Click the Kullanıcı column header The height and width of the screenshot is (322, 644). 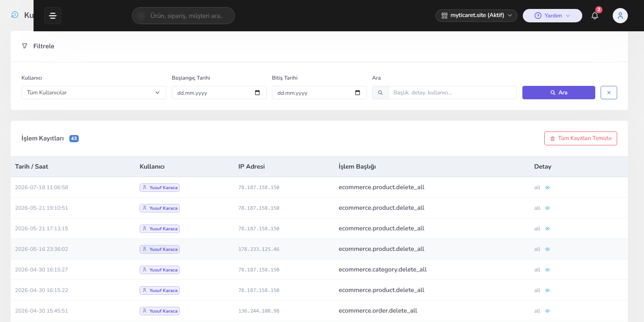152,166
